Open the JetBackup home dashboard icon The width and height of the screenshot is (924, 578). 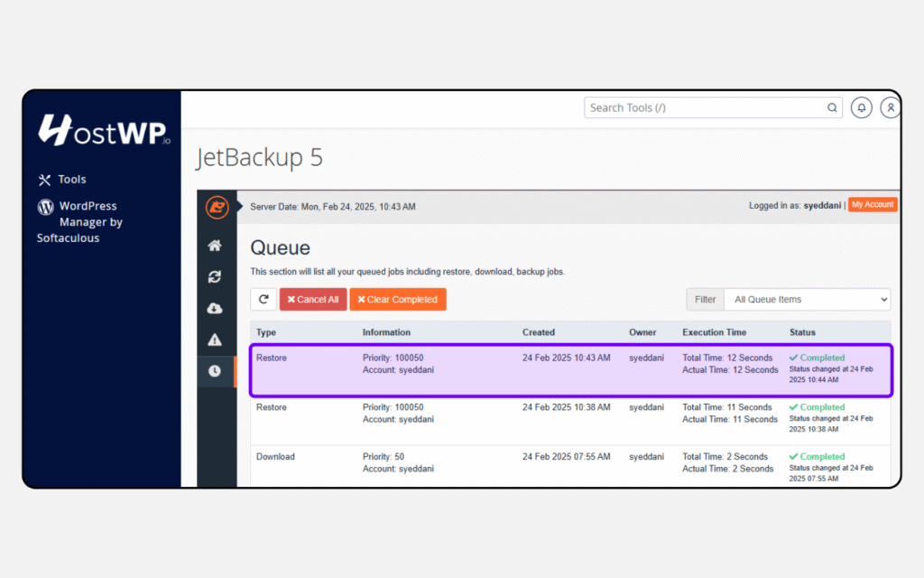(214, 245)
